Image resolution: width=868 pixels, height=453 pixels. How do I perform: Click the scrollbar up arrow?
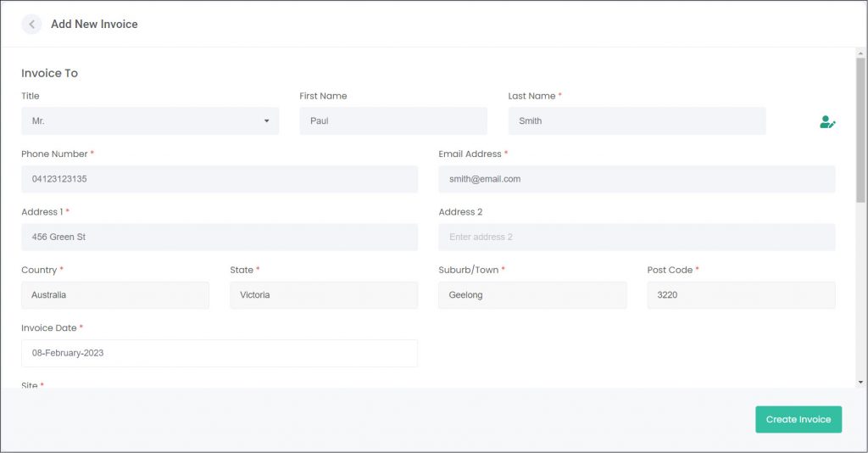pos(860,53)
